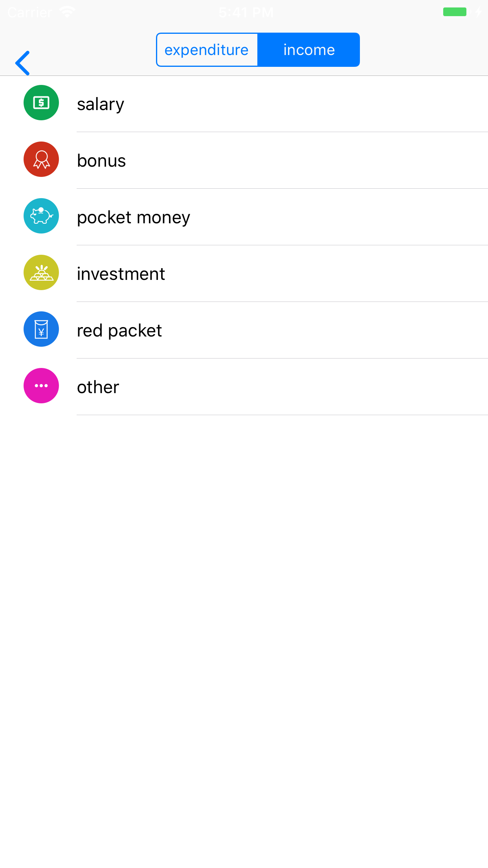Select the other category label
The width and height of the screenshot is (488, 868).
point(98,387)
